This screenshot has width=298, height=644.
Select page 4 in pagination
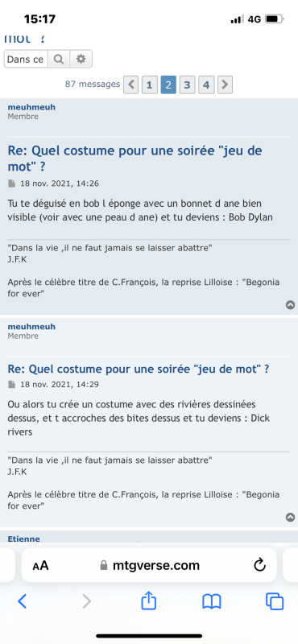(206, 85)
